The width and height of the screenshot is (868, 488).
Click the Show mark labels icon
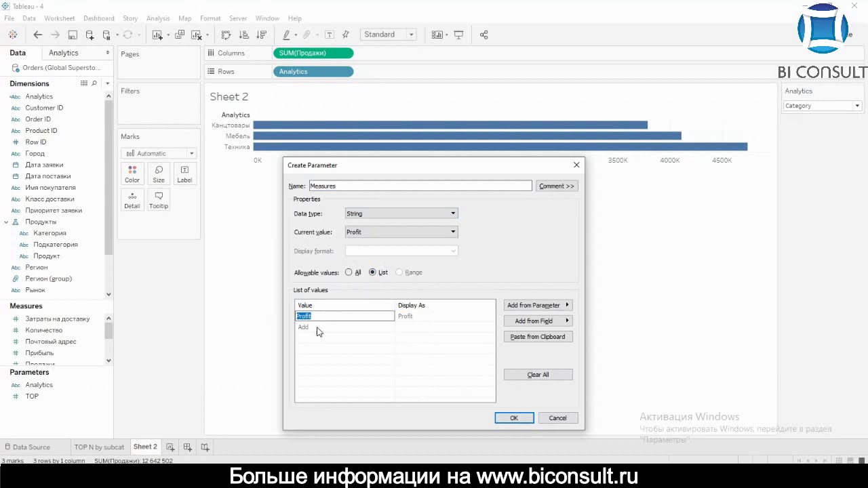coord(330,35)
